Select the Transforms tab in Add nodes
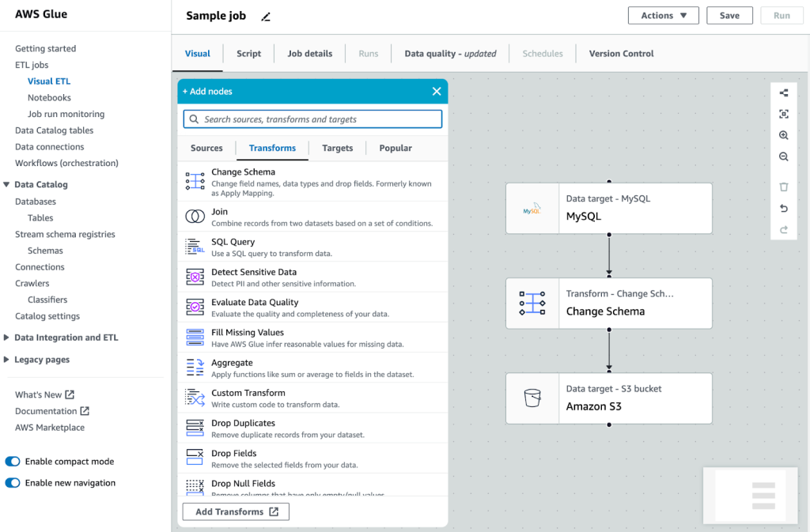This screenshot has width=810, height=532. coord(272,148)
